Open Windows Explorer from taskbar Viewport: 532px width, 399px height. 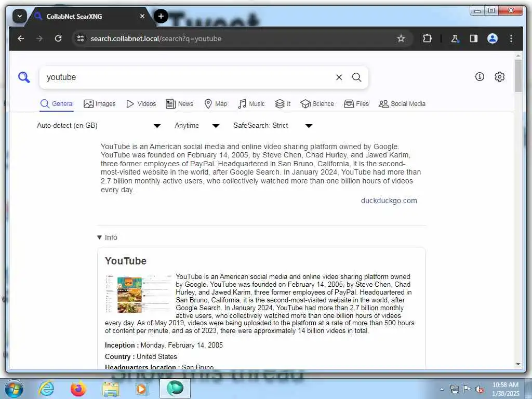(x=111, y=389)
